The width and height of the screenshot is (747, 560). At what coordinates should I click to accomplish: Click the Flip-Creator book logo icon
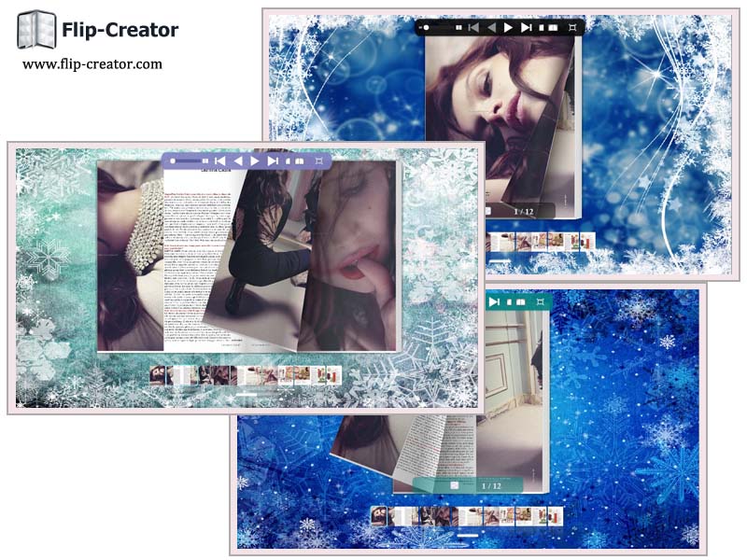(x=36, y=30)
